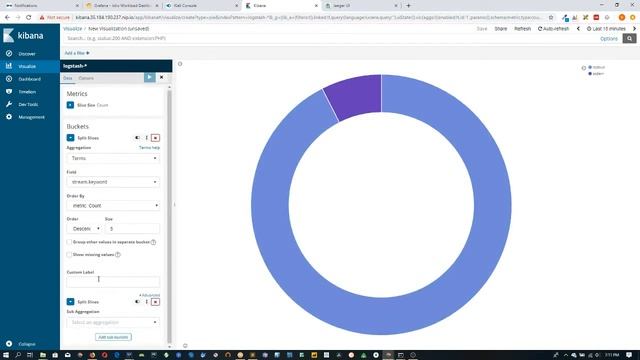
Task: Open File Explorer from the taskbar
Action: 43,355
